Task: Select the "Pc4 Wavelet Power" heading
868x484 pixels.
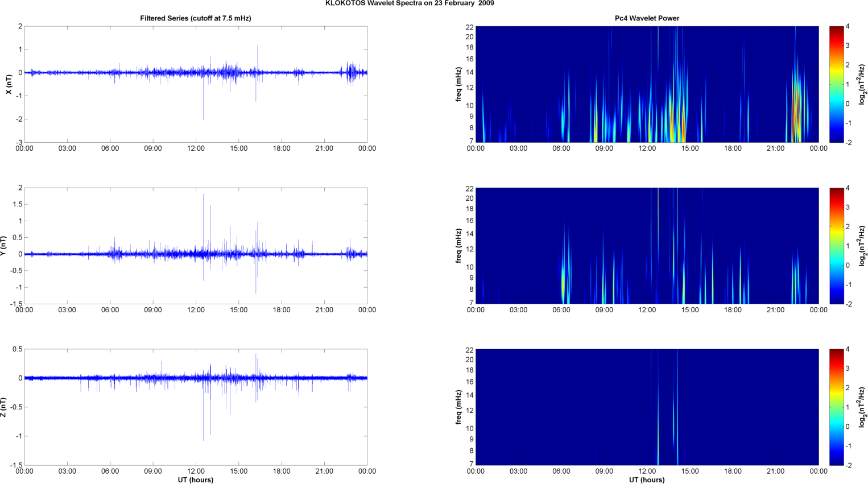Action: coord(647,18)
